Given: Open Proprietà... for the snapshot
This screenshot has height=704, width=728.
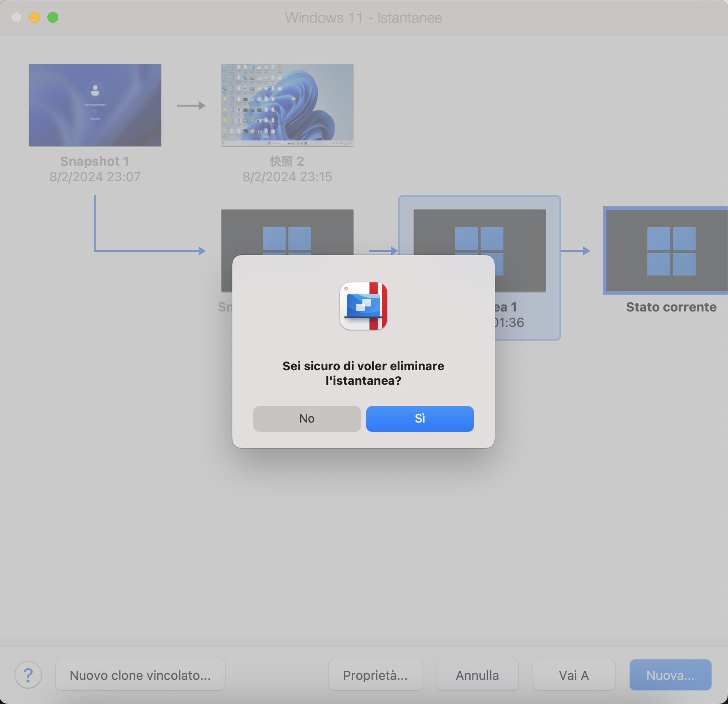Looking at the screenshot, I should pyautogui.click(x=375, y=675).
